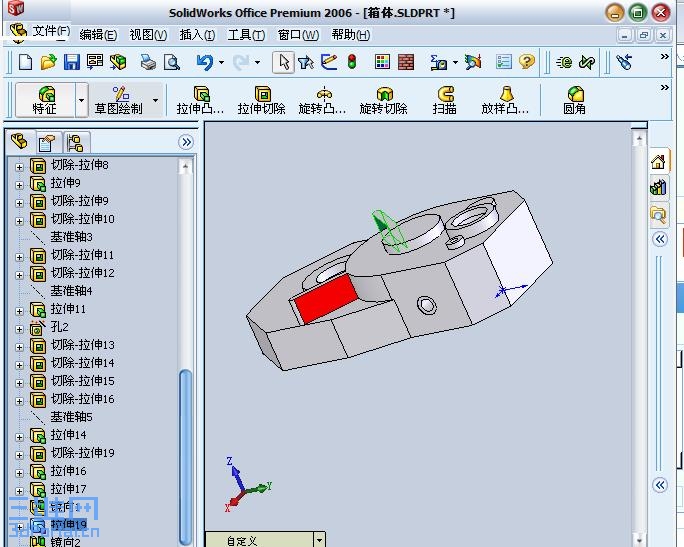Open the Undo history dropdown arrow
Screen dimensions: 684x547
click(222, 62)
